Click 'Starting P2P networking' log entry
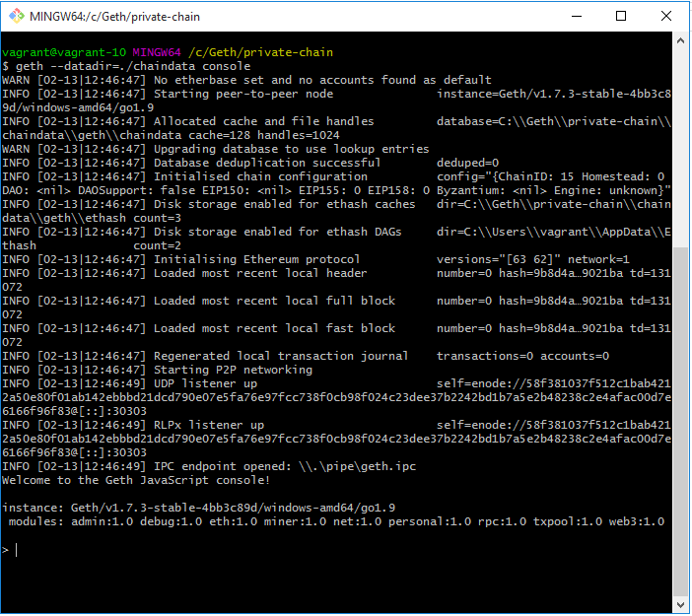The width and height of the screenshot is (692, 616). [233, 370]
